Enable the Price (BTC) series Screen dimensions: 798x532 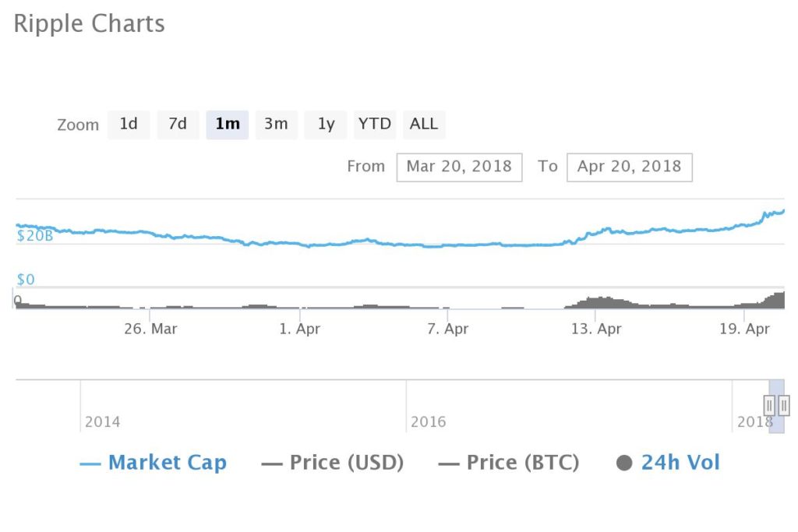[510, 462]
